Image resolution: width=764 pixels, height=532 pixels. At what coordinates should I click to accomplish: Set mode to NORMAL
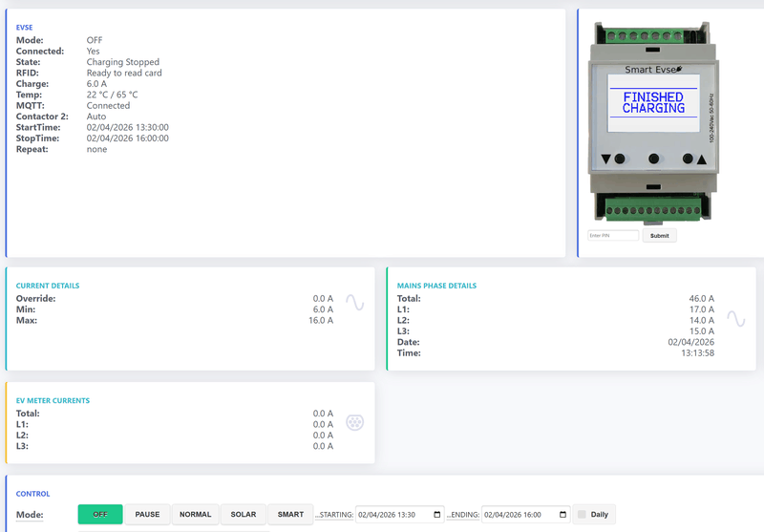[196, 515]
